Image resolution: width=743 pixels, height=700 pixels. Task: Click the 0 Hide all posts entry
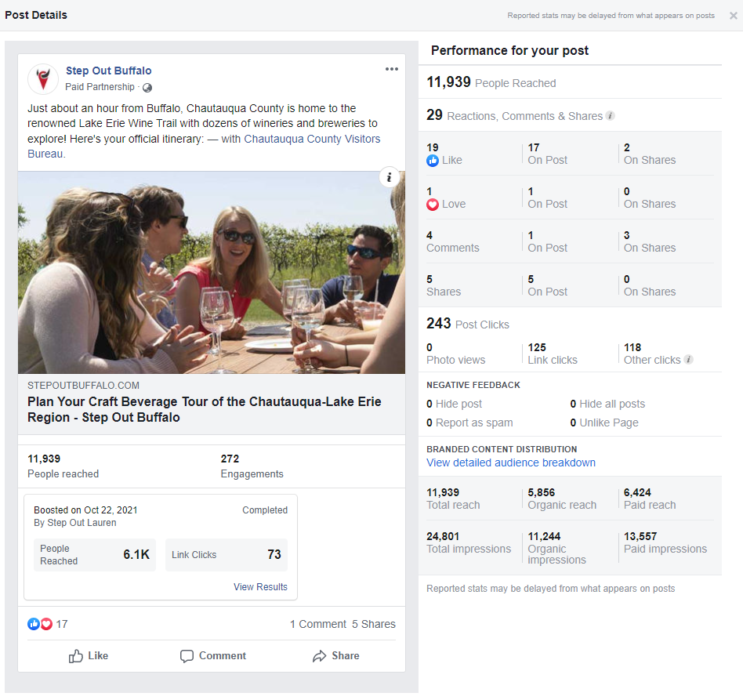click(607, 404)
